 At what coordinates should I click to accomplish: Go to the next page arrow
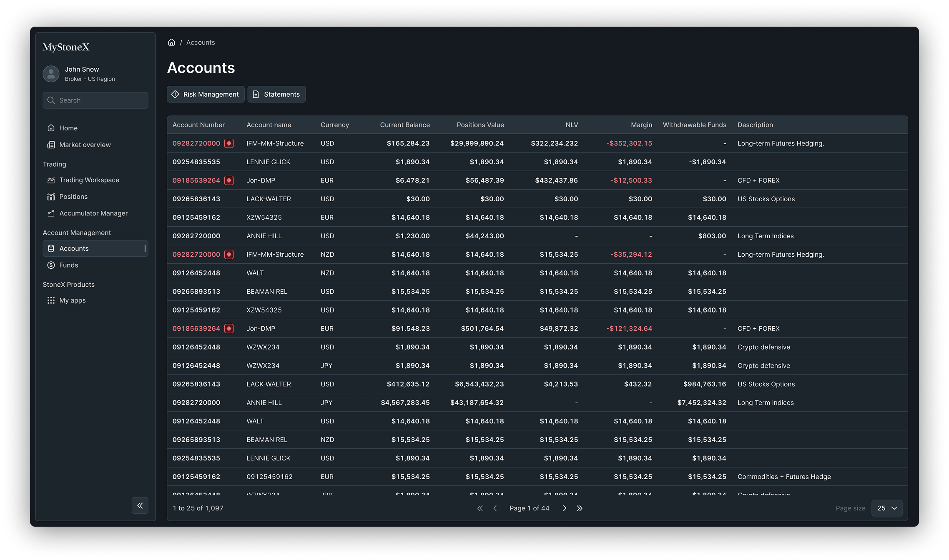(x=565, y=508)
